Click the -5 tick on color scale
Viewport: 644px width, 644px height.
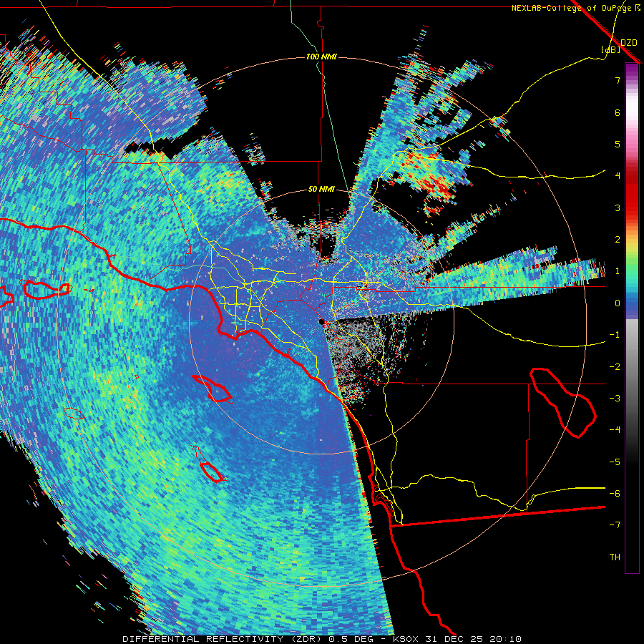coord(615,462)
